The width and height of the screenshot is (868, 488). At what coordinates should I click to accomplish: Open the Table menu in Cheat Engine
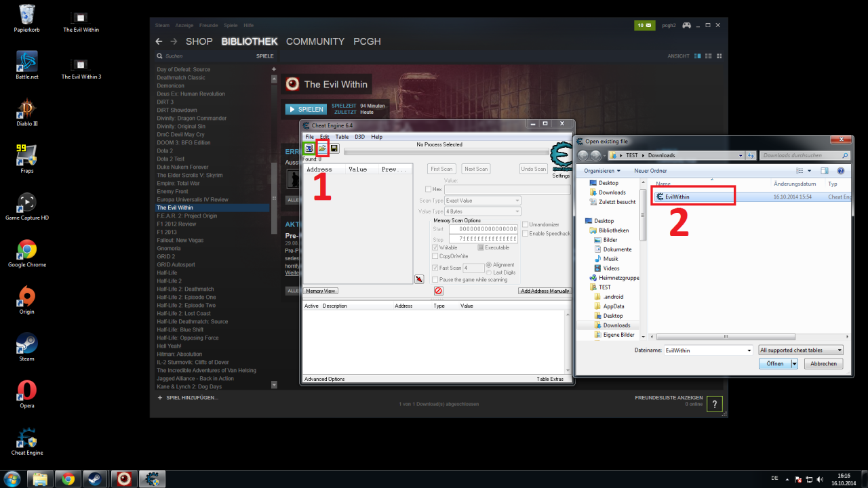pos(342,137)
